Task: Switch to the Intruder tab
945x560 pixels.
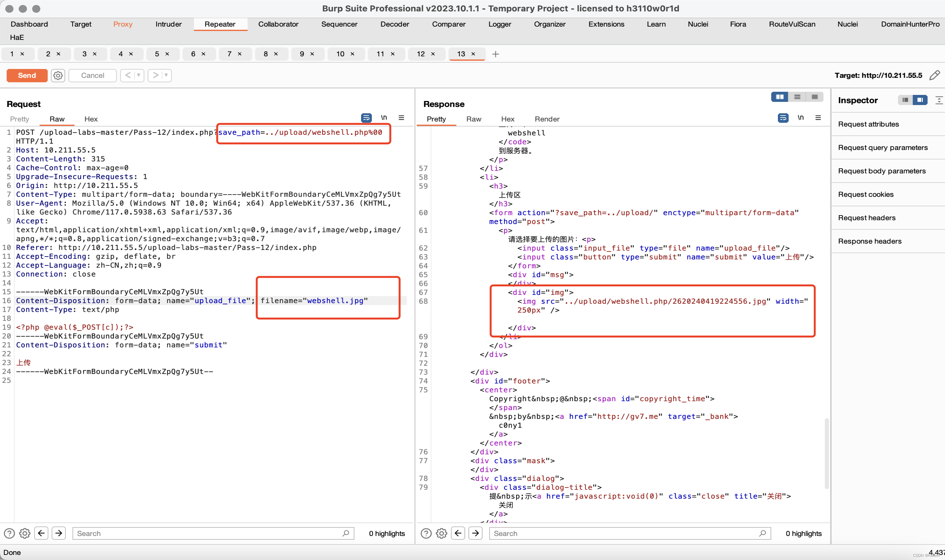Action: 168,24
